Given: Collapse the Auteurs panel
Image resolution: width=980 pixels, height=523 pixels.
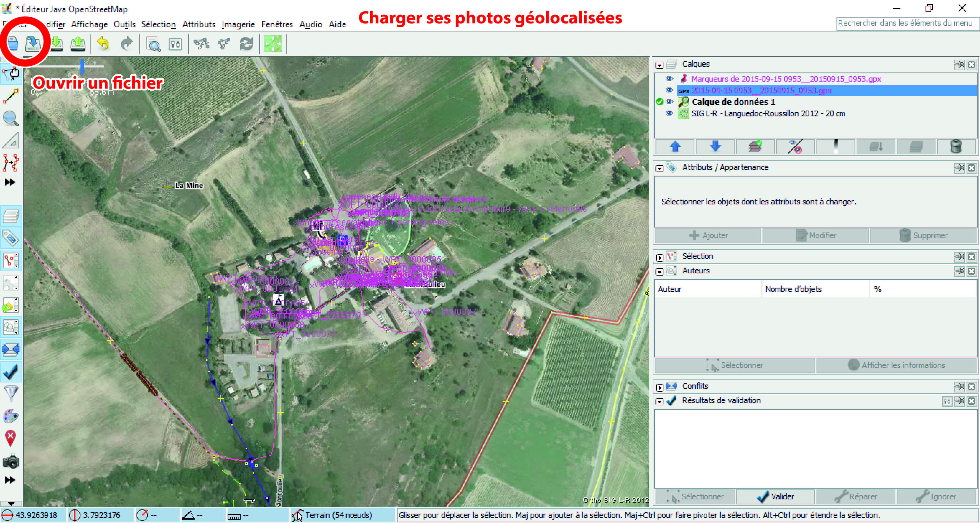Looking at the screenshot, I should pyautogui.click(x=659, y=272).
